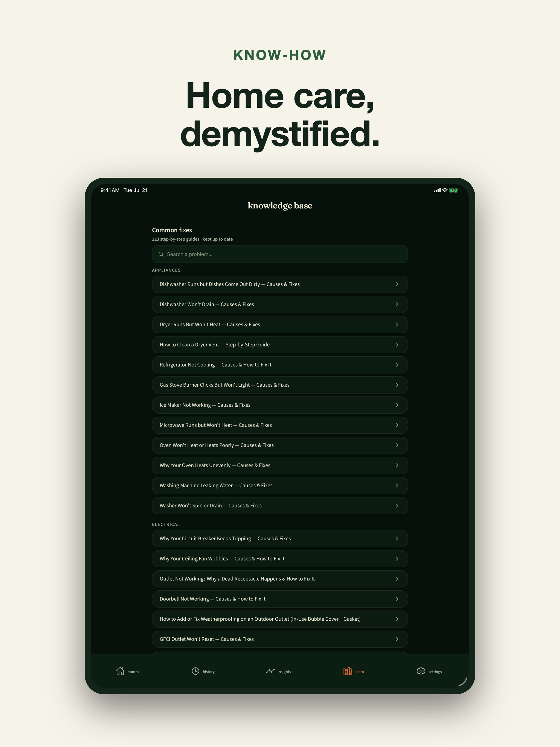
Task: Open Why Your Oven Heats Unevenly guide
Action: coord(280,465)
